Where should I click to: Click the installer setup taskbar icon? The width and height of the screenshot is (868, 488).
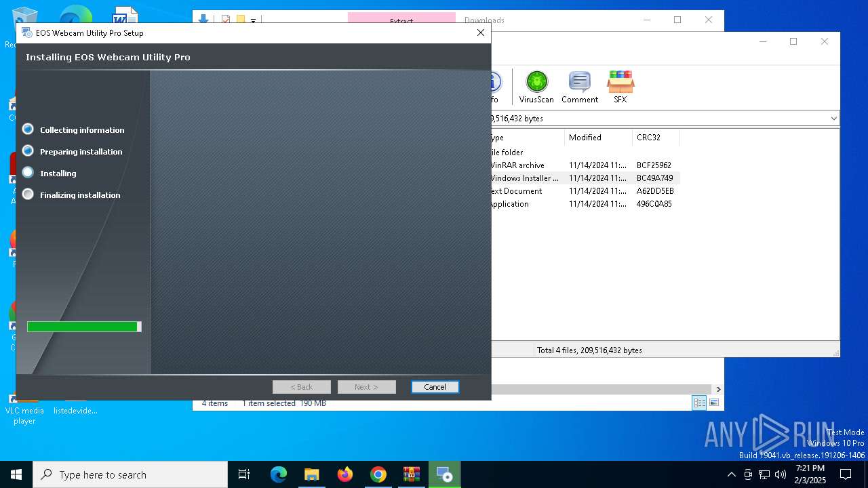click(x=445, y=474)
